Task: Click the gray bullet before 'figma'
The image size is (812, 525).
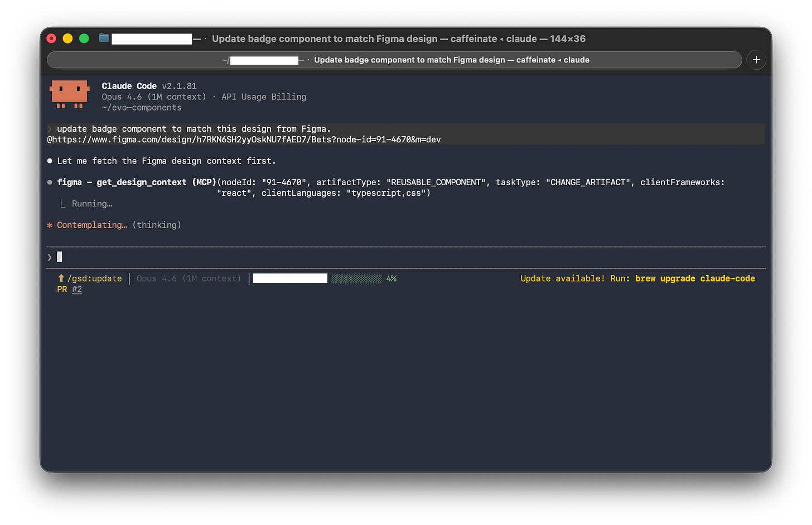Action: click(x=50, y=182)
